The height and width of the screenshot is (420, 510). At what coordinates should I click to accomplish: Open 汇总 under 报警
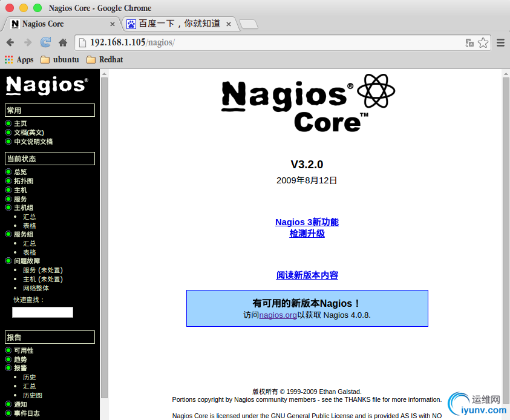29,386
